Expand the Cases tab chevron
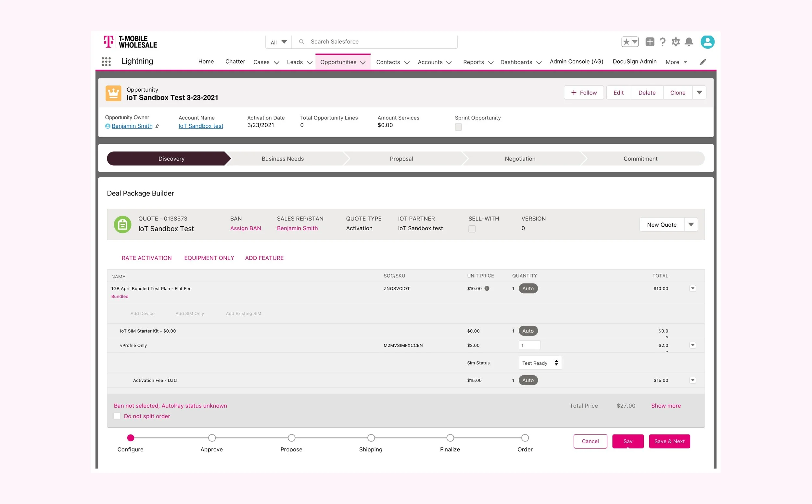This screenshot has height=504, width=812. click(x=276, y=62)
